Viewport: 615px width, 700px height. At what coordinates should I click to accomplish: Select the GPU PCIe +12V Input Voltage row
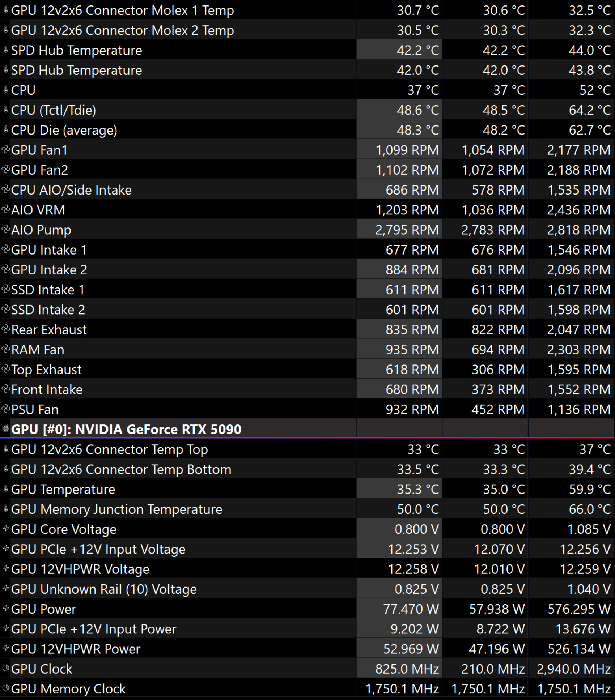coord(307,549)
